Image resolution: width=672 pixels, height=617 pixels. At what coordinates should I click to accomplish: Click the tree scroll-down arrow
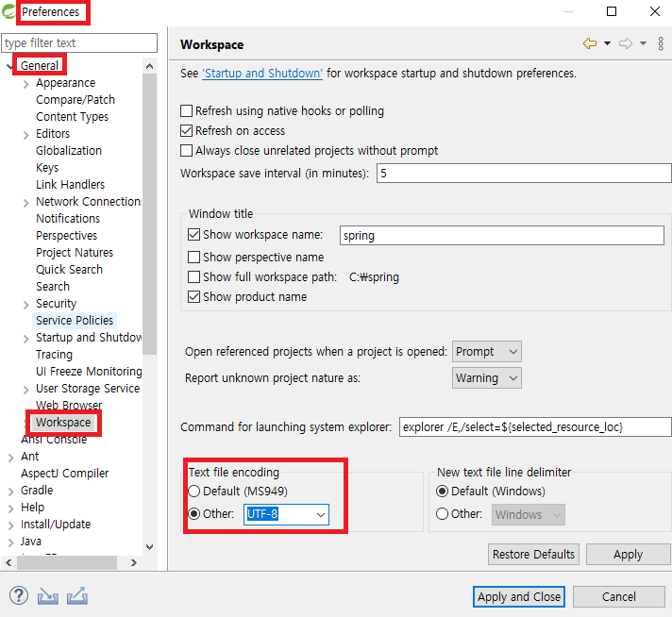coord(149,547)
